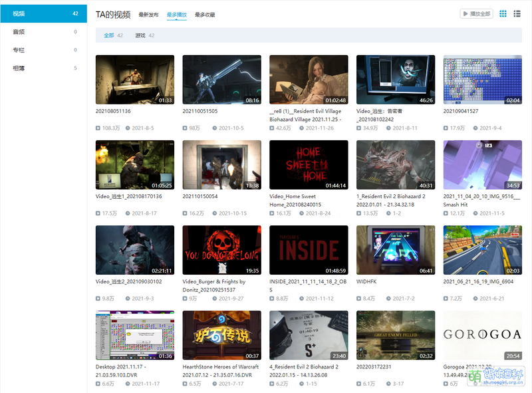532x393 pixels.
Task: Open the Home Sweet Home video thumbnail
Action: tap(309, 165)
